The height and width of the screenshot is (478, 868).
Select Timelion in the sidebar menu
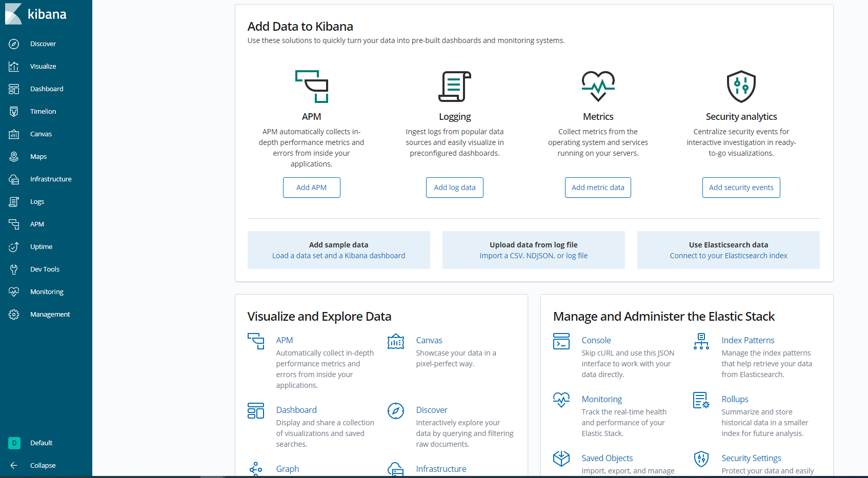click(x=43, y=112)
